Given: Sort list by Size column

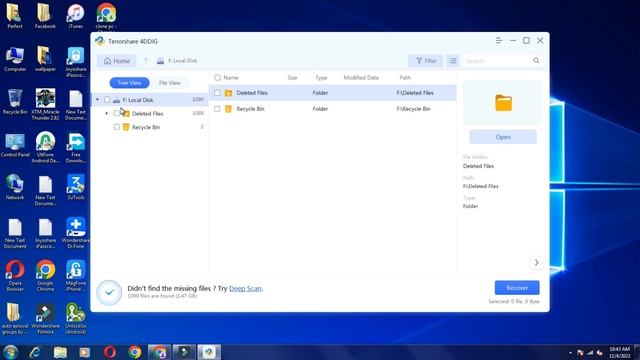Looking at the screenshot, I should pyautogui.click(x=292, y=78).
